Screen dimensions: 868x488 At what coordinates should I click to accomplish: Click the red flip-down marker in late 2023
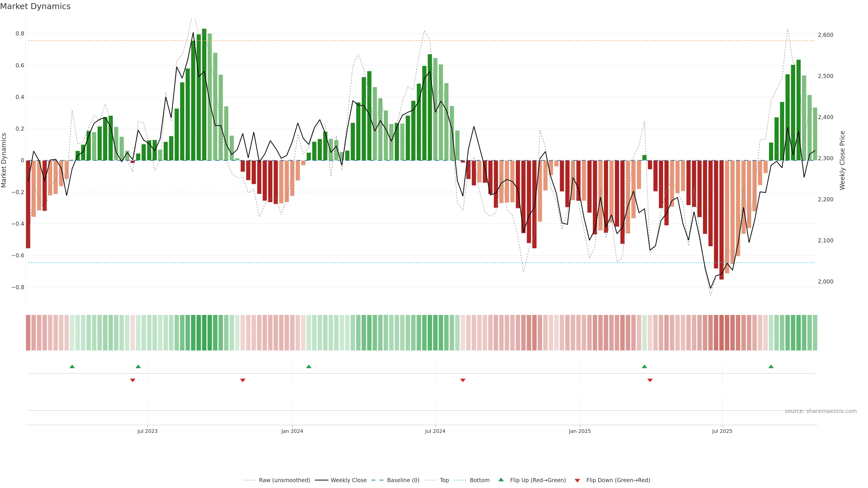click(243, 380)
